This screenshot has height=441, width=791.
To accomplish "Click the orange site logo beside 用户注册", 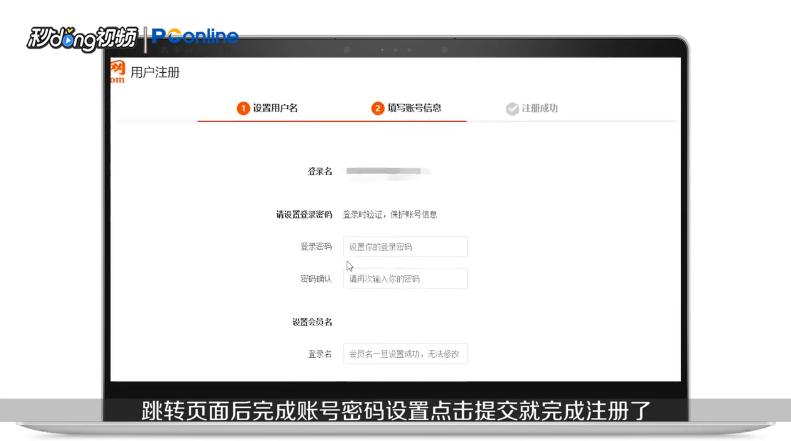I will [x=118, y=72].
